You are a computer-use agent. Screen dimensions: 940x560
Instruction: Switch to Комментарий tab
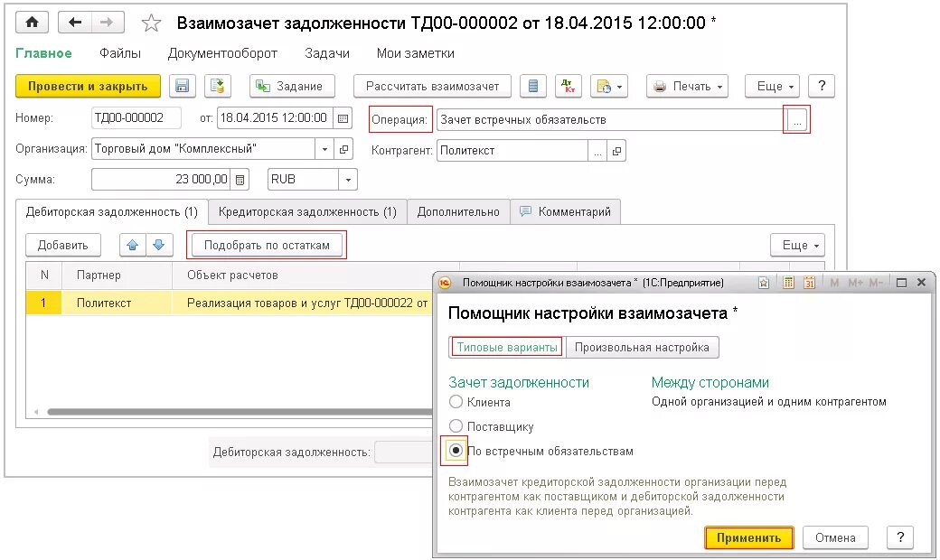click(x=565, y=212)
